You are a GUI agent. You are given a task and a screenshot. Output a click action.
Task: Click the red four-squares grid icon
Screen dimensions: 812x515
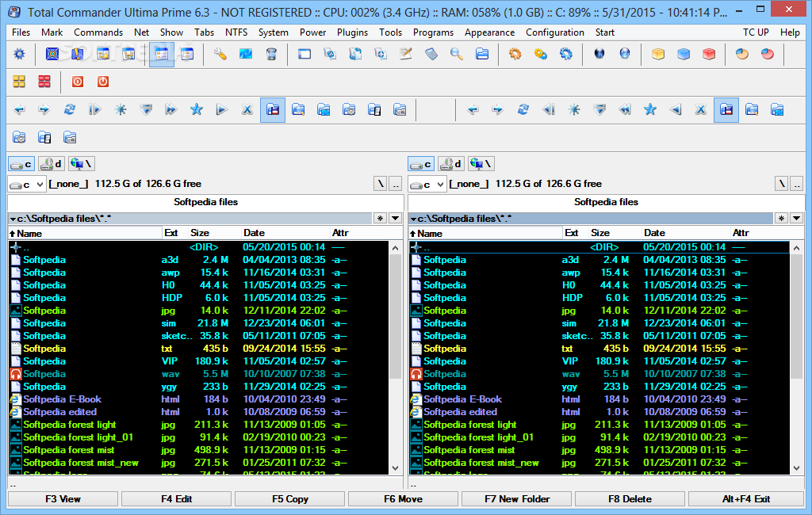point(44,82)
